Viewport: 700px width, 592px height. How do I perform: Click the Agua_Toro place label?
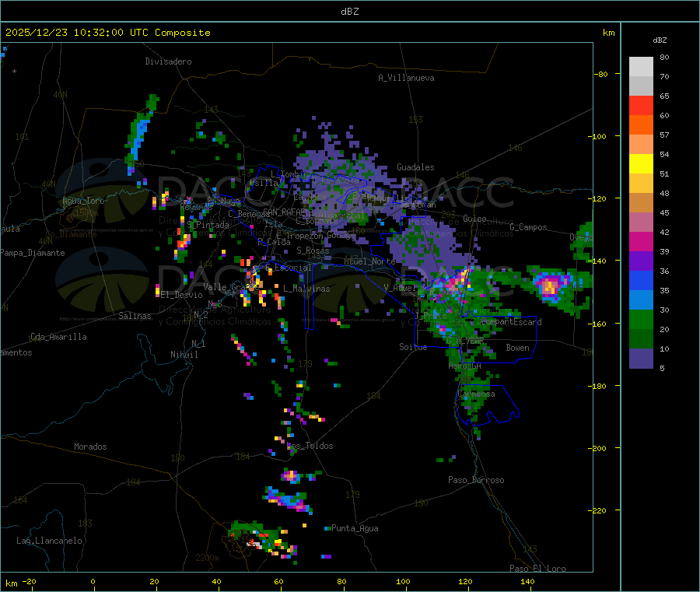pos(83,201)
